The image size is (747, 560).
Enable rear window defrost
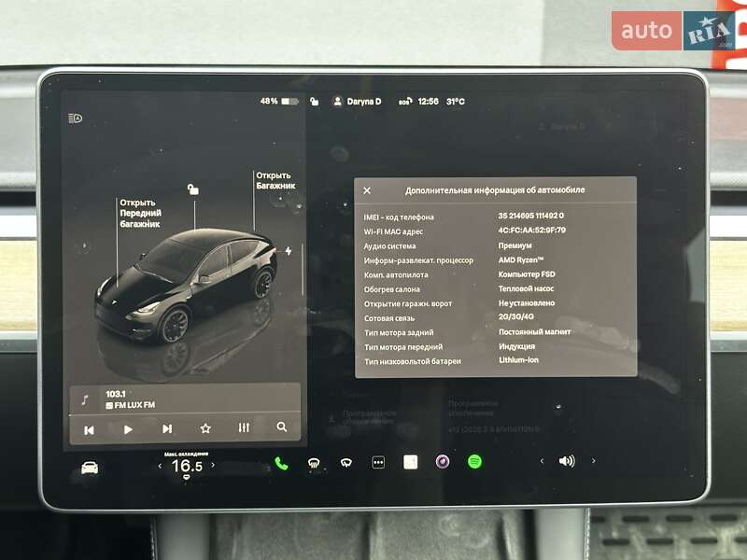346,464
